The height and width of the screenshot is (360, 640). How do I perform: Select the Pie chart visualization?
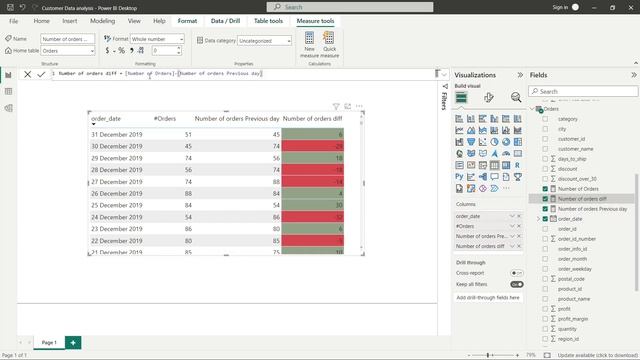point(494,142)
